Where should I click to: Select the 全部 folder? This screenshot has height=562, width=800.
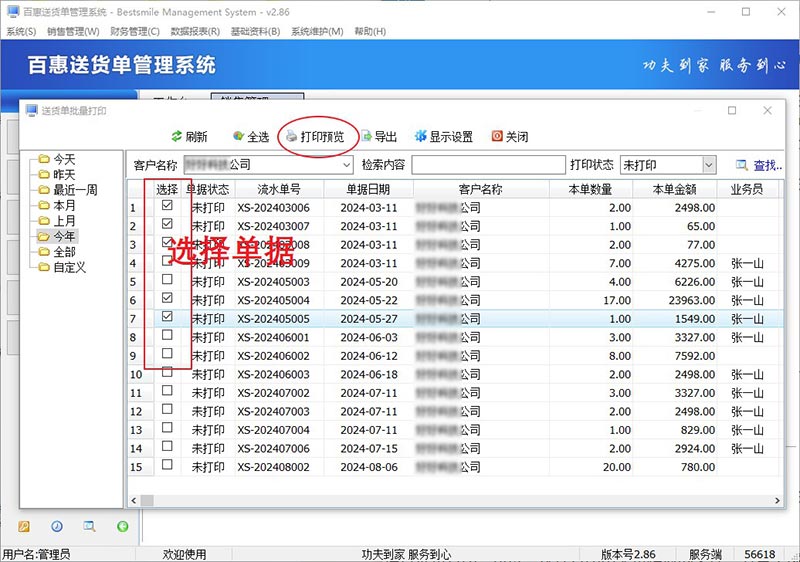click(x=57, y=251)
